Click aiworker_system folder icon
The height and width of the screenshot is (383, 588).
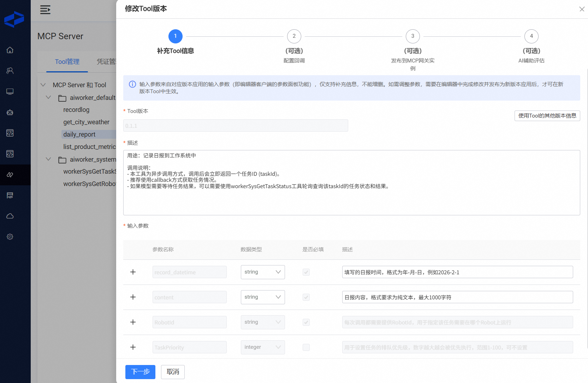coord(62,160)
